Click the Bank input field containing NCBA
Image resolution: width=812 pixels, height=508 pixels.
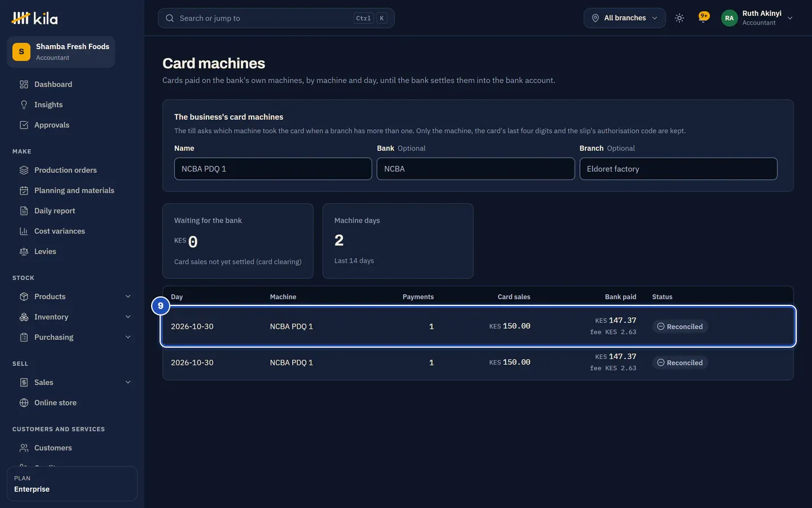click(476, 169)
